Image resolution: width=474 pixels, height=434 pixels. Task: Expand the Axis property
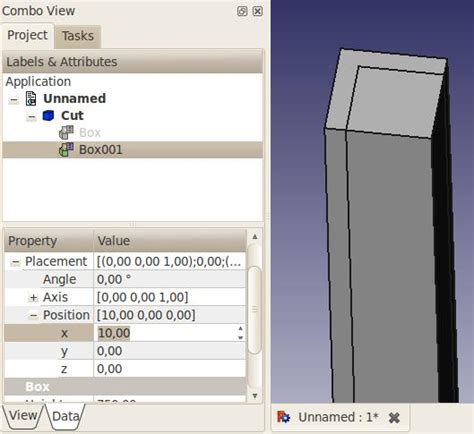coord(33,297)
